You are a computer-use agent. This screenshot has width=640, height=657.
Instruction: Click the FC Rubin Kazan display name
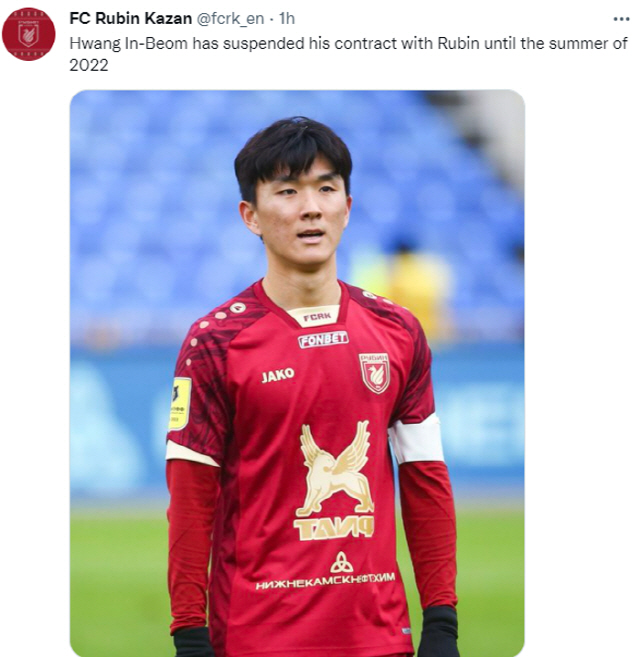tap(130, 18)
